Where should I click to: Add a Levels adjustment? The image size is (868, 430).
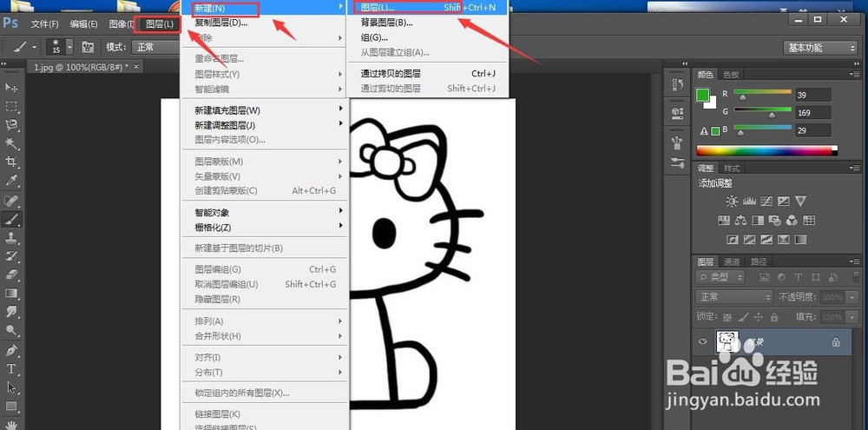[x=750, y=202]
